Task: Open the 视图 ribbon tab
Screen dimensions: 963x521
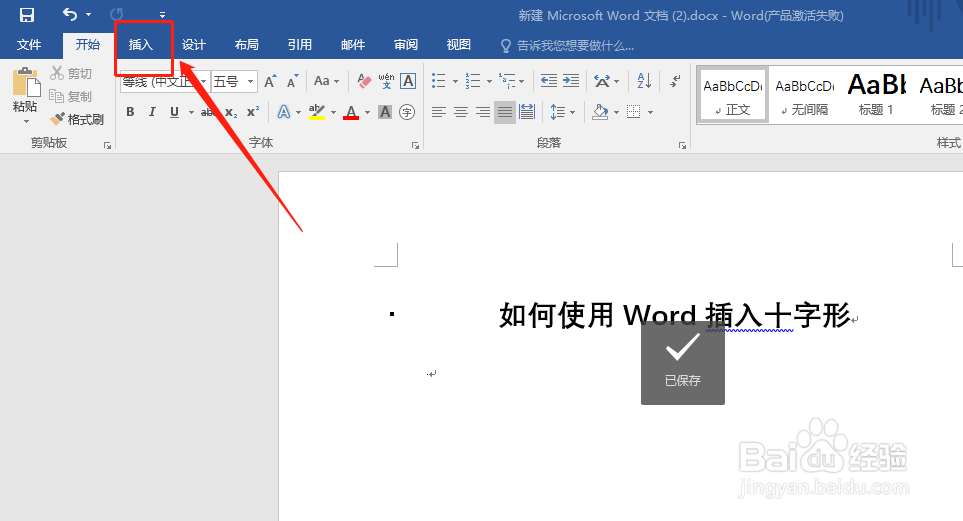Action: pyautogui.click(x=458, y=45)
